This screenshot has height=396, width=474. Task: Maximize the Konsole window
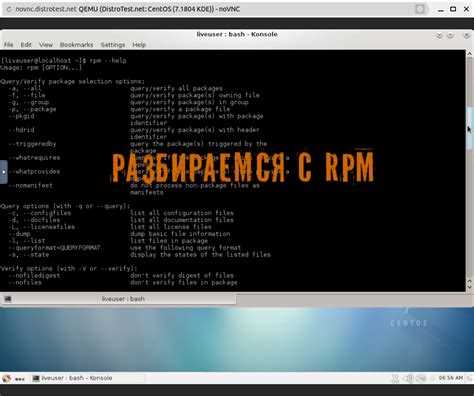coord(450,35)
